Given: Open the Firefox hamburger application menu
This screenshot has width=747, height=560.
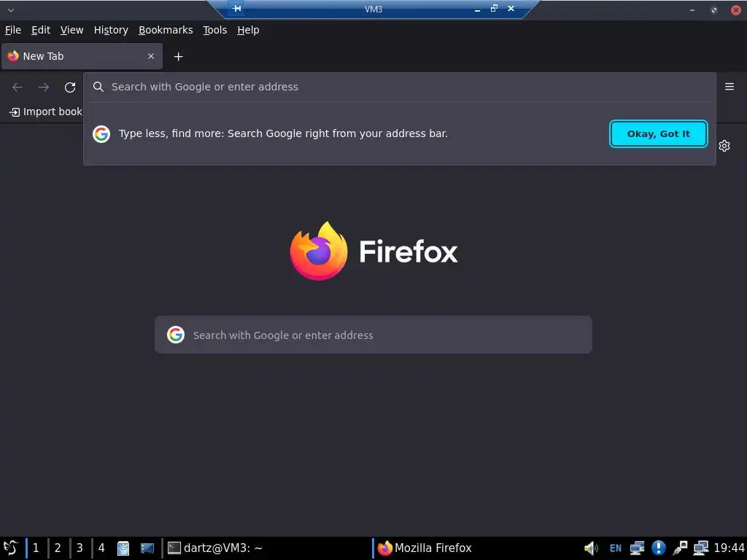Looking at the screenshot, I should pyautogui.click(x=729, y=87).
